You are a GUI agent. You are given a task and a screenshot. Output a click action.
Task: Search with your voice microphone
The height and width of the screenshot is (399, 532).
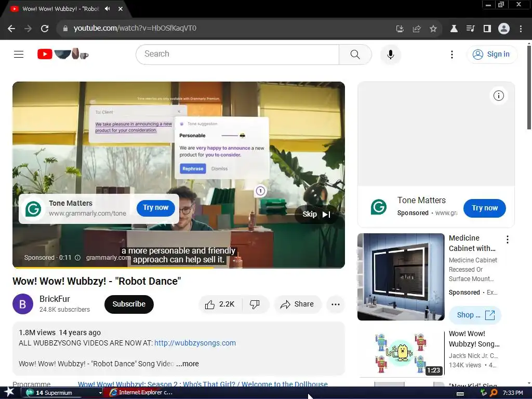[391, 54]
